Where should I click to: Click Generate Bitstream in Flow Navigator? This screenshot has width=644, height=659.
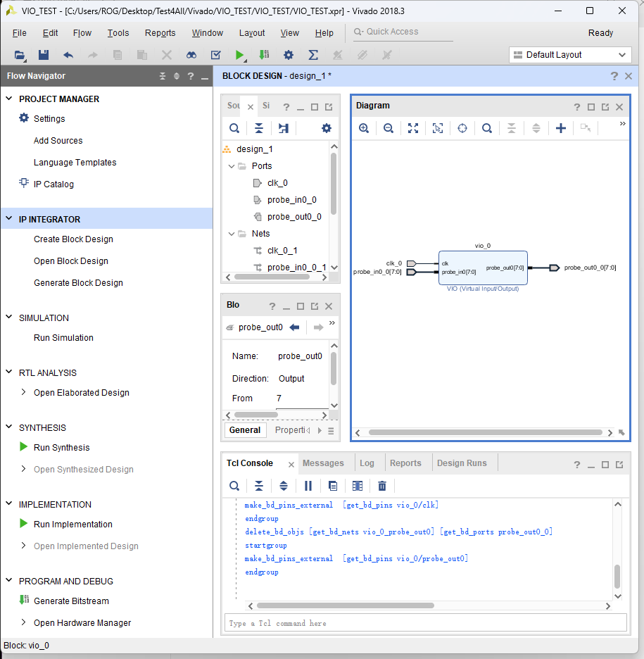point(71,601)
